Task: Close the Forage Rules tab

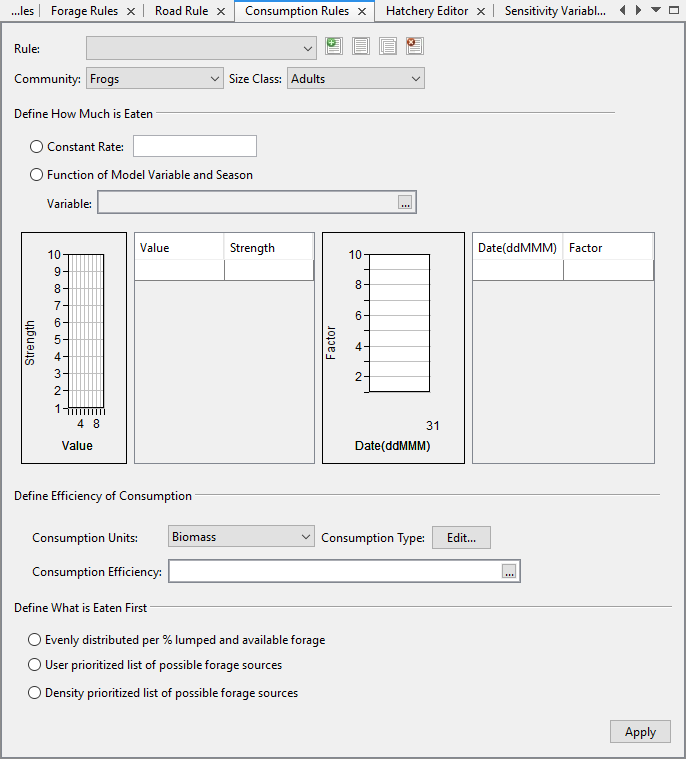Action: coord(130,12)
